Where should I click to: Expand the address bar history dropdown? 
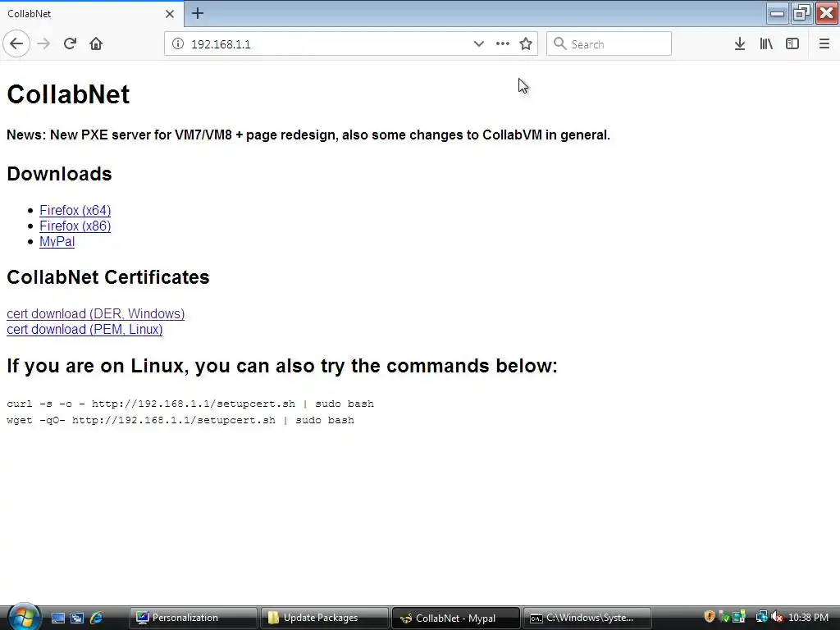(x=478, y=44)
